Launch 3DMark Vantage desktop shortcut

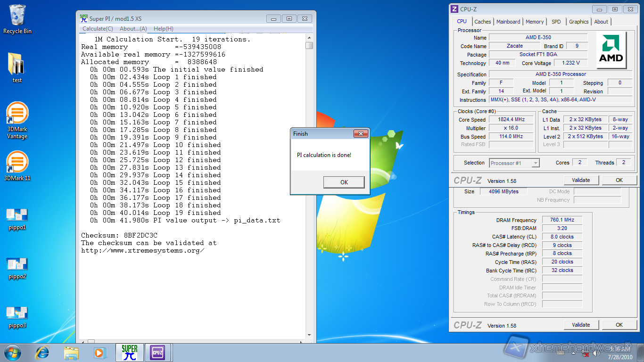[x=17, y=115]
